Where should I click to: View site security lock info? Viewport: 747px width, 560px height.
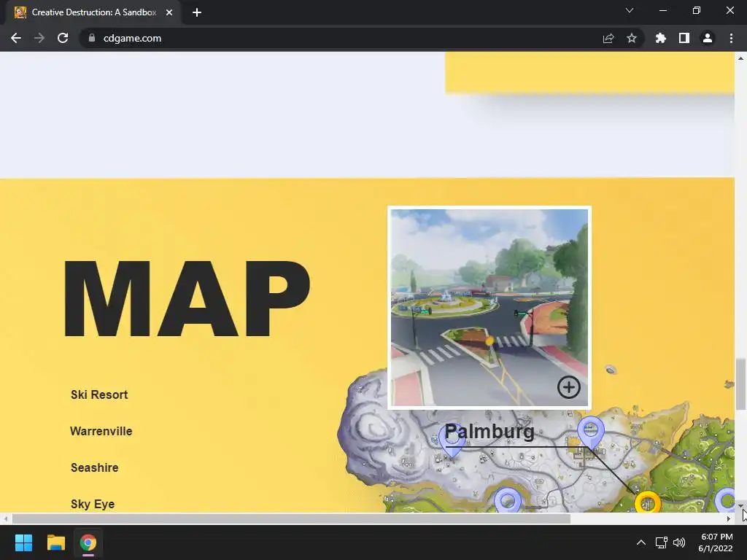(92, 38)
